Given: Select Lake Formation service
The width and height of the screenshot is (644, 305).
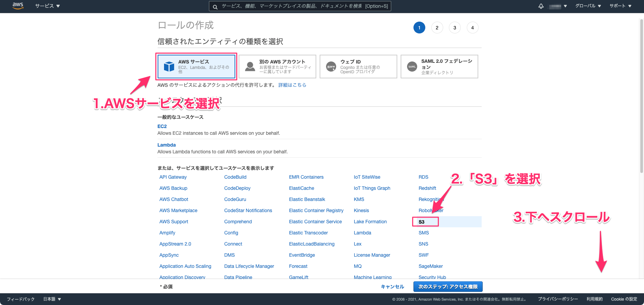Looking at the screenshot, I should click(370, 222).
